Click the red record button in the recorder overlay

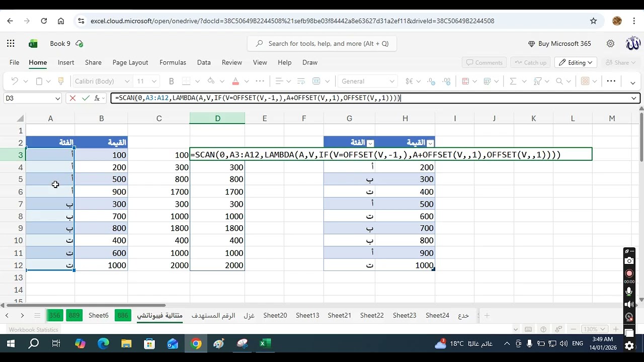[x=629, y=273]
